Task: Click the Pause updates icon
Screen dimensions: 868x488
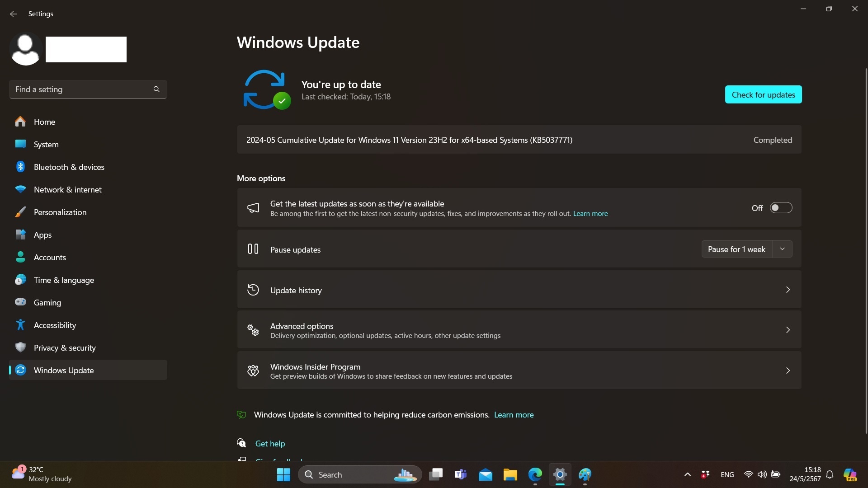Action: pyautogui.click(x=253, y=249)
